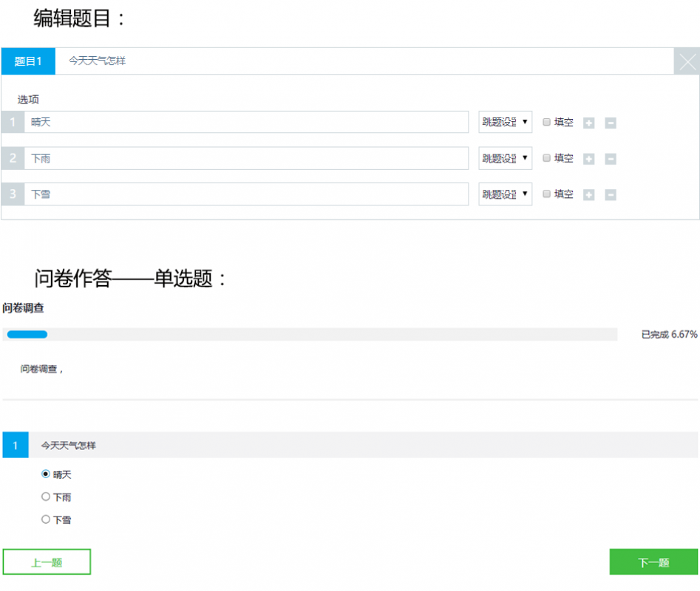Viewport: 700px width, 591px height.
Task: Click the 编辑题目 heading
Action: tap(79, 18)
